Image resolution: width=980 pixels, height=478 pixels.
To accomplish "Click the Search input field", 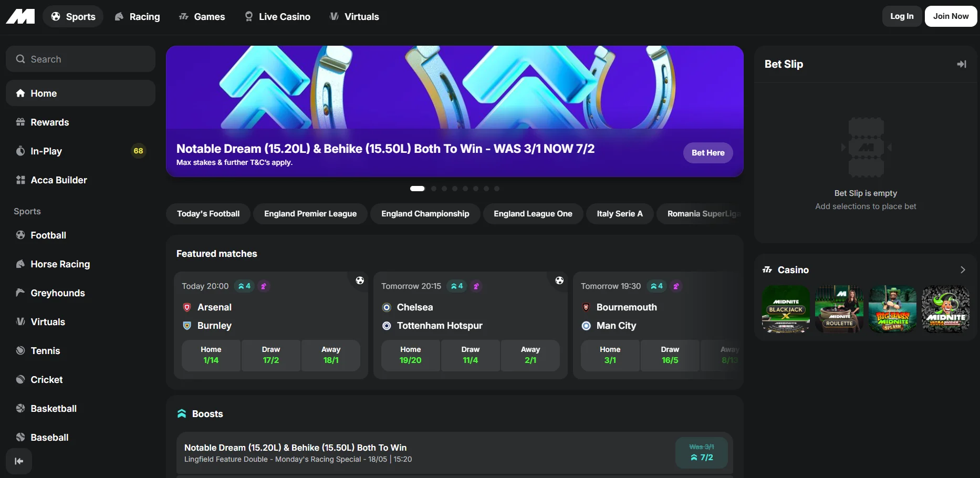I will [80, 59].
